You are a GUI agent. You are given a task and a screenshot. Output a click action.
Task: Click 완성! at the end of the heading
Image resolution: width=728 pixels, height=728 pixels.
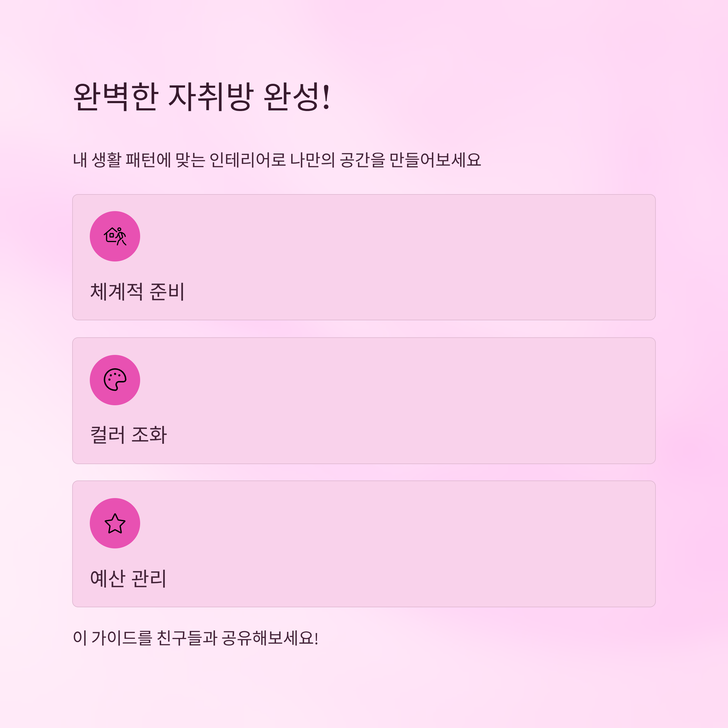[x=297, y=97]
